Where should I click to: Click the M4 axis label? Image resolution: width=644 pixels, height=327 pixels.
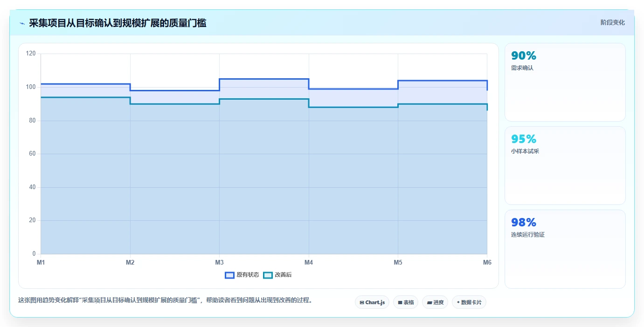[309, 263]
